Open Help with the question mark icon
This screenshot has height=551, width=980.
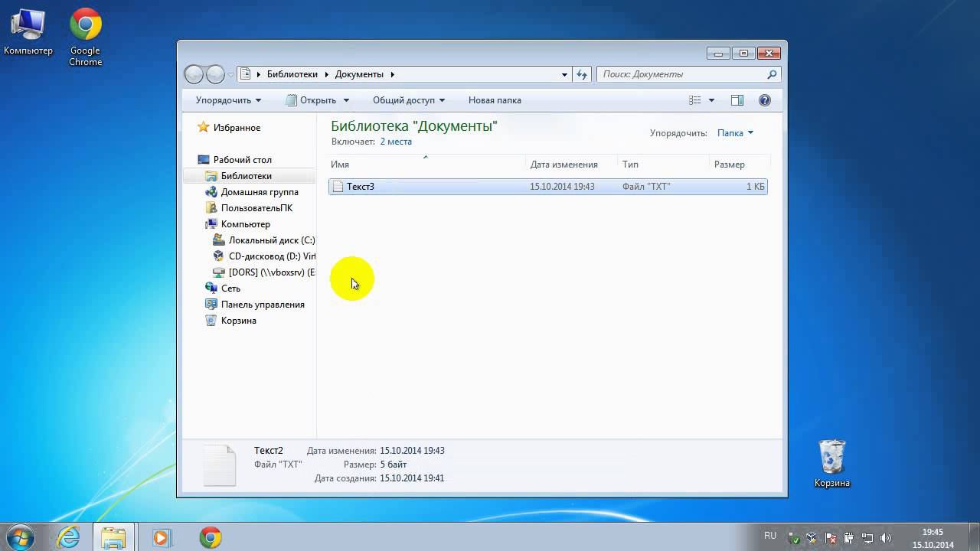pos(764,100)
